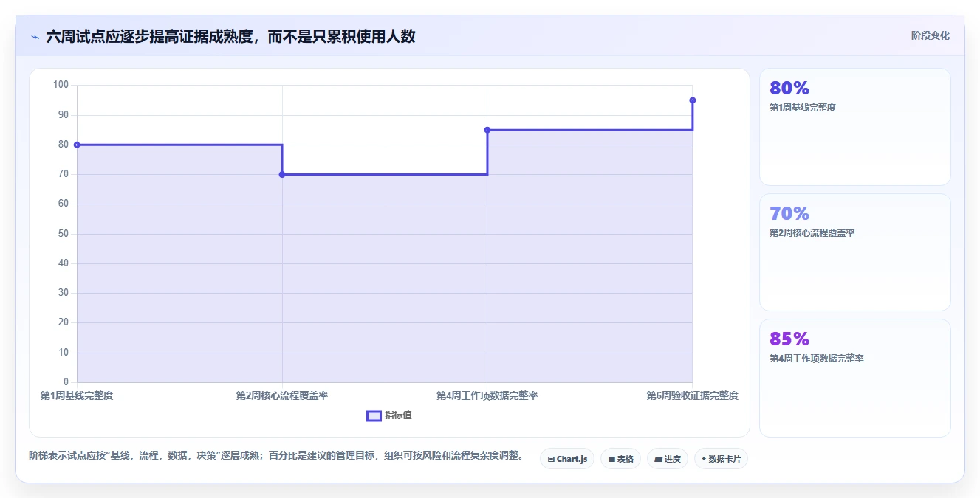Click the card caption 第1周基线完整度
The image size is (980, 498).
click(803, 108)
